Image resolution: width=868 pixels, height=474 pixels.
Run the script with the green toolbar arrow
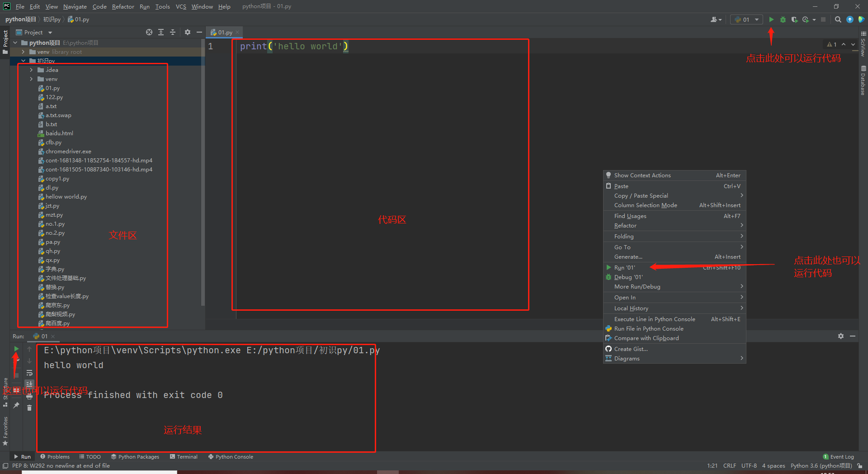point(771,19)
